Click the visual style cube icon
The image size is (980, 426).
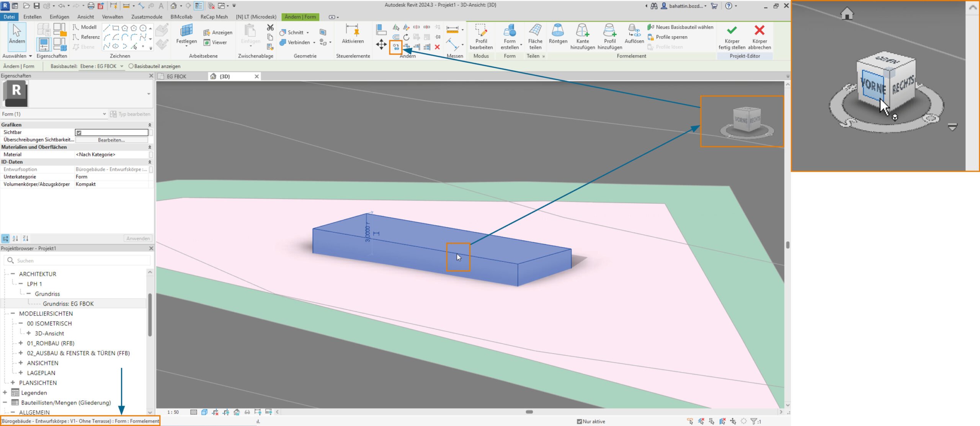coord(204,412)
